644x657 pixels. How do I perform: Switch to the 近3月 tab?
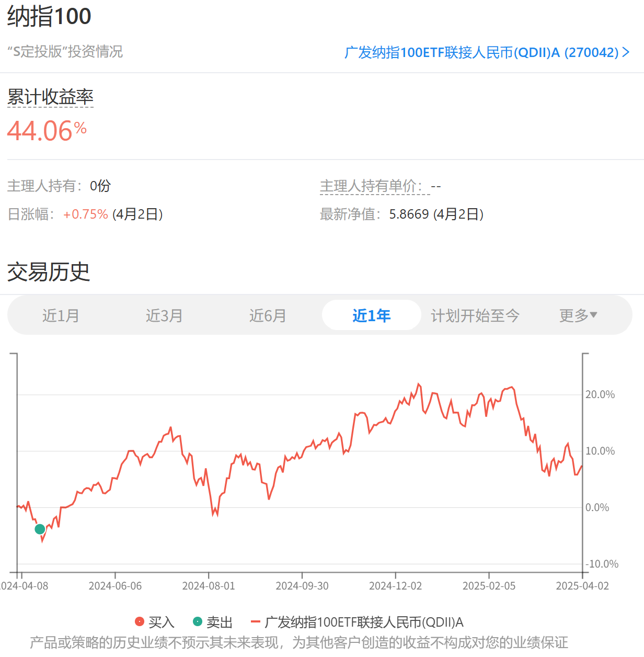pyautogui.click(x=164, y=315)
